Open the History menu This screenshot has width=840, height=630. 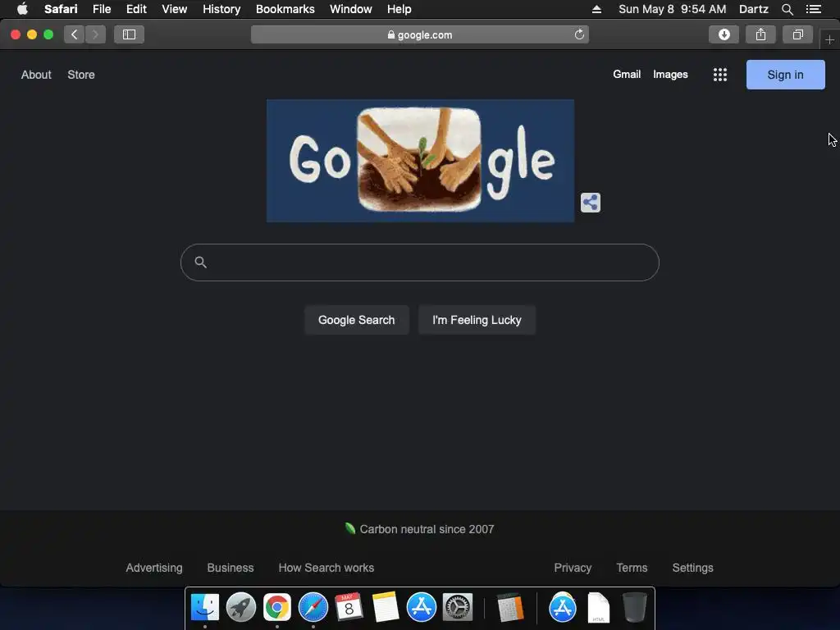click(221, 9)
